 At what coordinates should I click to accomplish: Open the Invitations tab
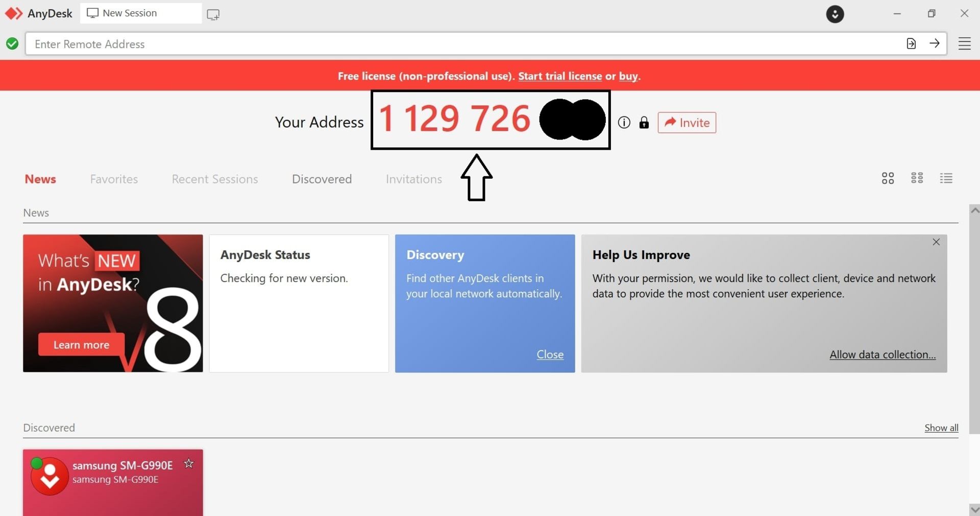click(x=414, y=179)
